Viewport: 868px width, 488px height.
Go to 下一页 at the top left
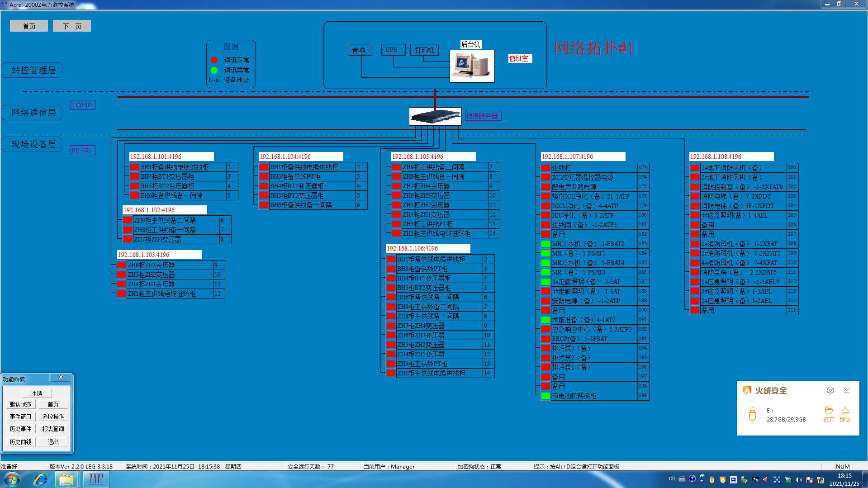(x=72, y=26)
